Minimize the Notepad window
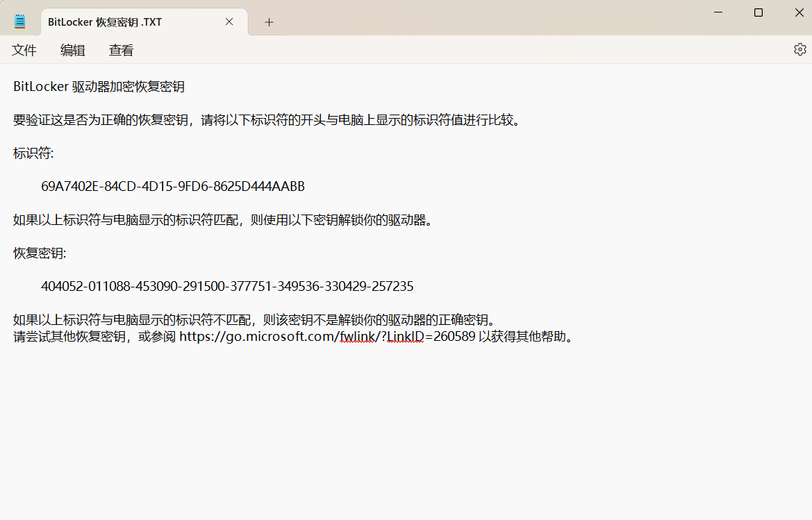The height and width of the screenshot is (520, 812). pyautogui.click(x=718, y=12)
